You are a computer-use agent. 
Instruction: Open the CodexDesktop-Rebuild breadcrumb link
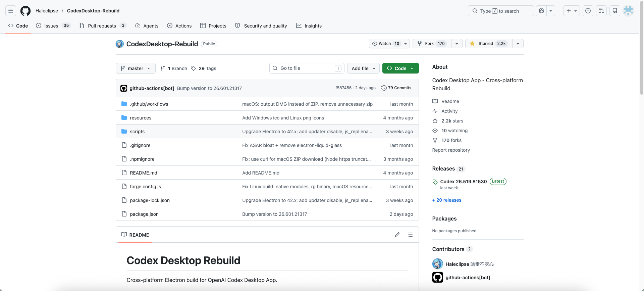pyautogui.click(x=93, y=11)
